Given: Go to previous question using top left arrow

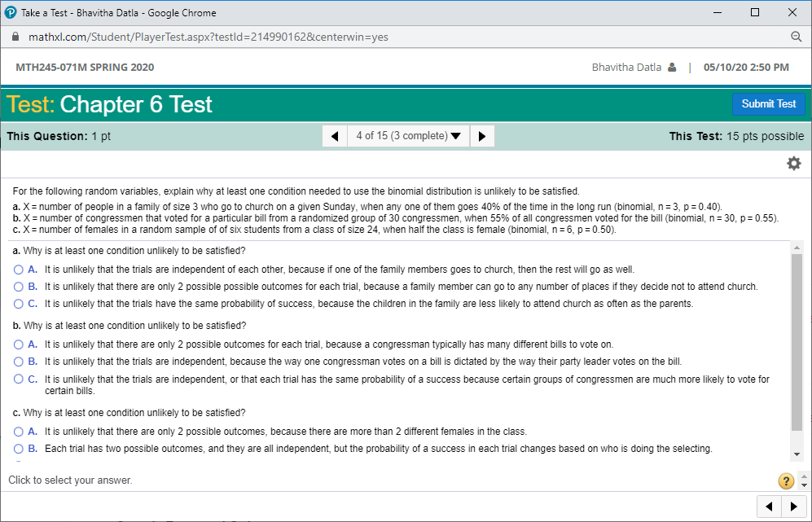Looking at the screenshot, I should pyautogui.click(x=334, y=135).
